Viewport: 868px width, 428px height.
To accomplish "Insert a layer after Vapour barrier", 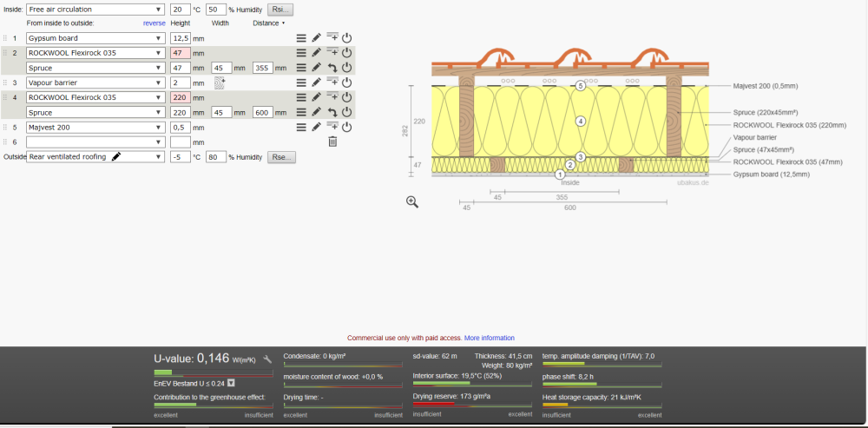I will (332, 82).
